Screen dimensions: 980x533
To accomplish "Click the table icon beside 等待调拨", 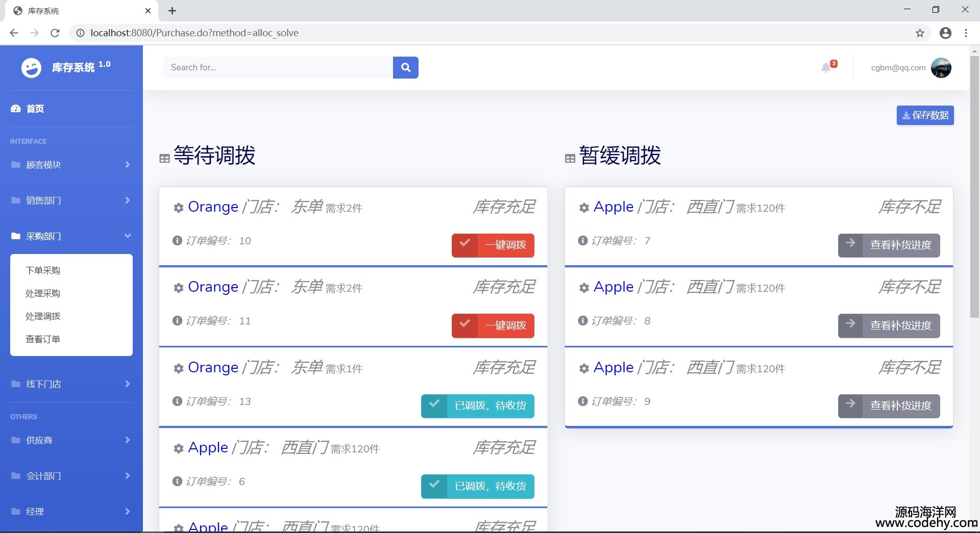I will pyautogui.click(x=164, y=159).
